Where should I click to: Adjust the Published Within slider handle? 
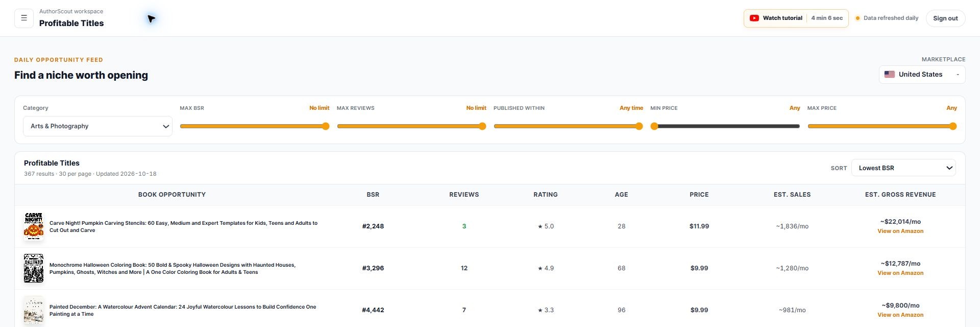pyautogui.click(x=639, y=126)
